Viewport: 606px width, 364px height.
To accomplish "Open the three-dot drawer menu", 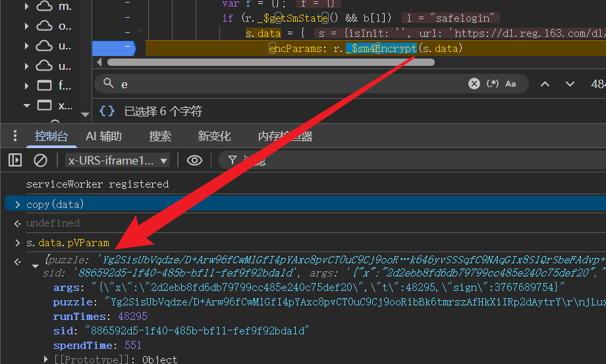I will [15, 136].
